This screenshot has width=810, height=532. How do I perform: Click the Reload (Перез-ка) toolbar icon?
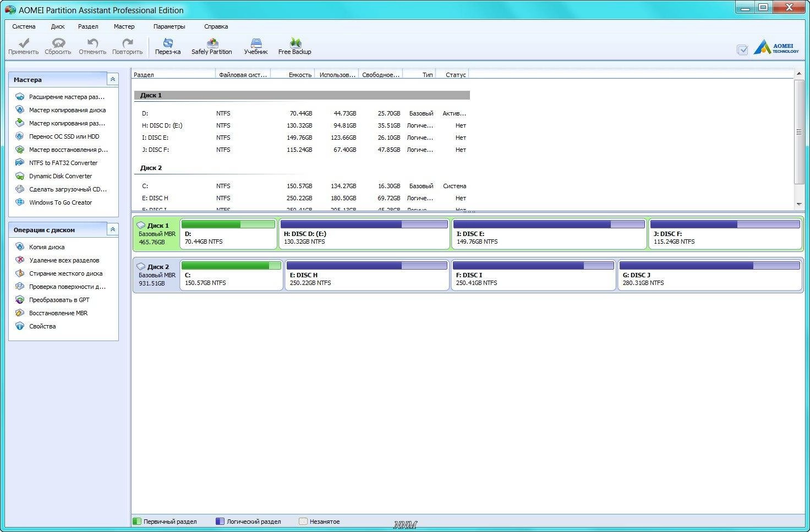click(x=168, y=43)
